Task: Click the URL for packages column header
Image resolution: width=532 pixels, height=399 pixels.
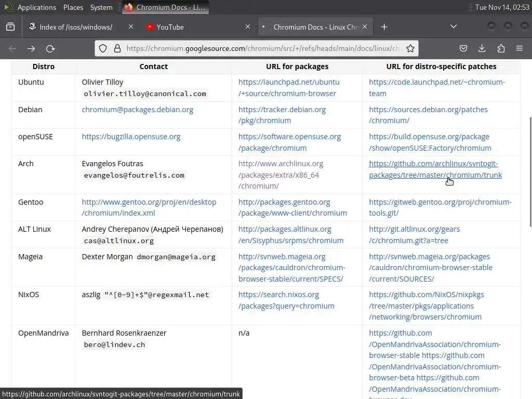Action: [297, 66]
